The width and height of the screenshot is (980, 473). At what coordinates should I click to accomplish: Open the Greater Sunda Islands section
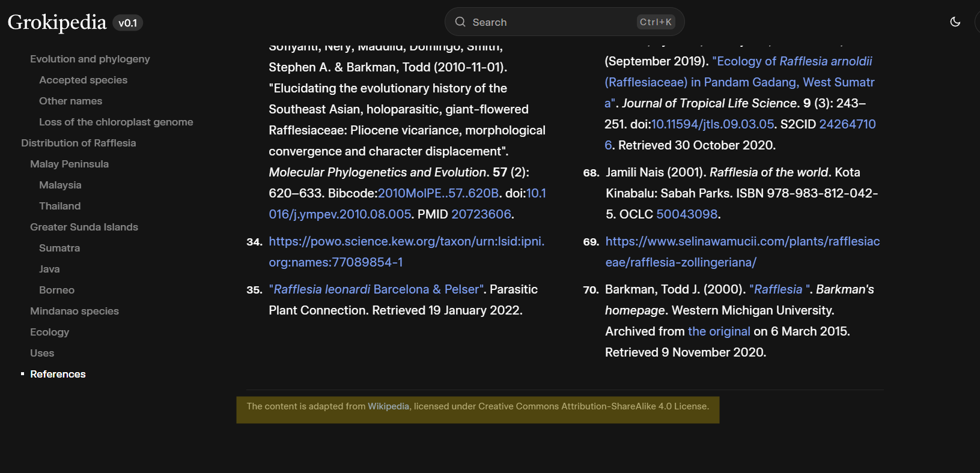tap(84, 227)
